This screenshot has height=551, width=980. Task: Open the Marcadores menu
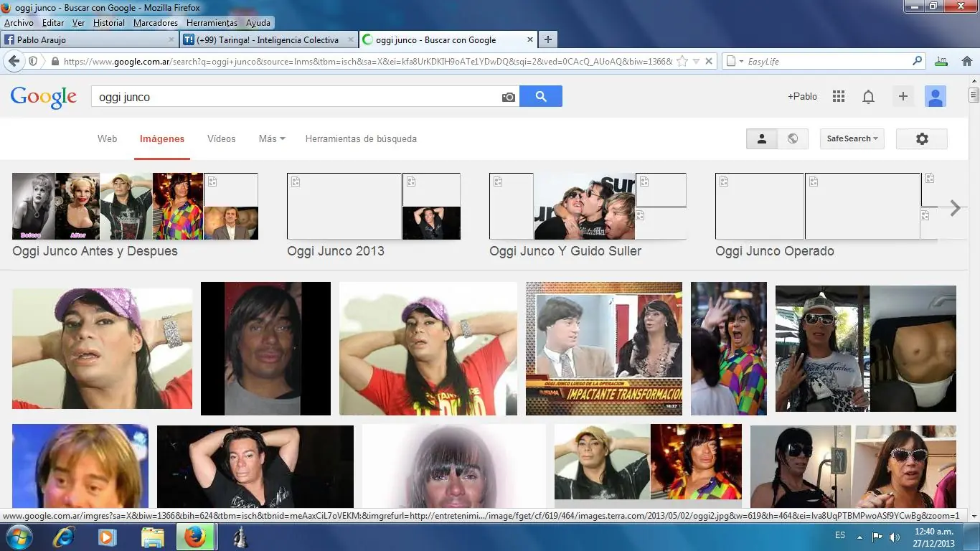click(156, 23)
